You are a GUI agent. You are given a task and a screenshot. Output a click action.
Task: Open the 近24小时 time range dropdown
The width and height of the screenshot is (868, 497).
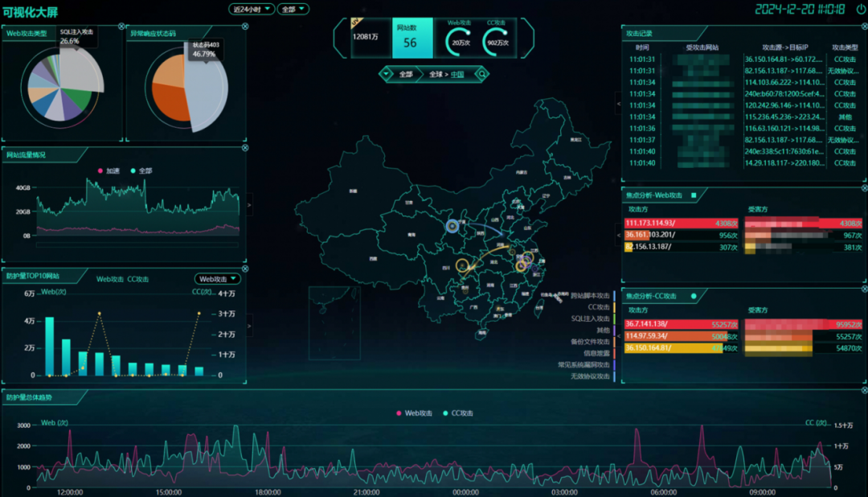pyautogui.click(x=252, y=9)
